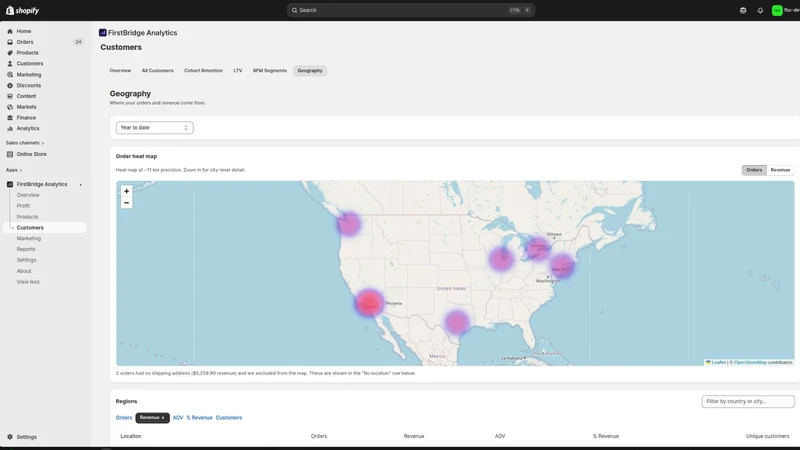Sort regions by % Revenue
The image size is (800, 450).
point(199,417)
